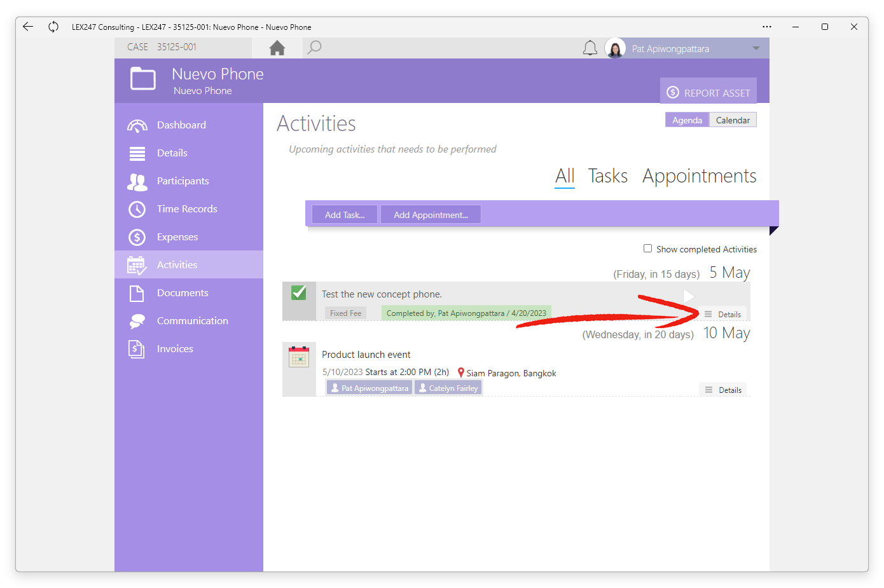Click the Add Task... button
The width and height of the screenshot is (884, 588).
coord(345,215)
